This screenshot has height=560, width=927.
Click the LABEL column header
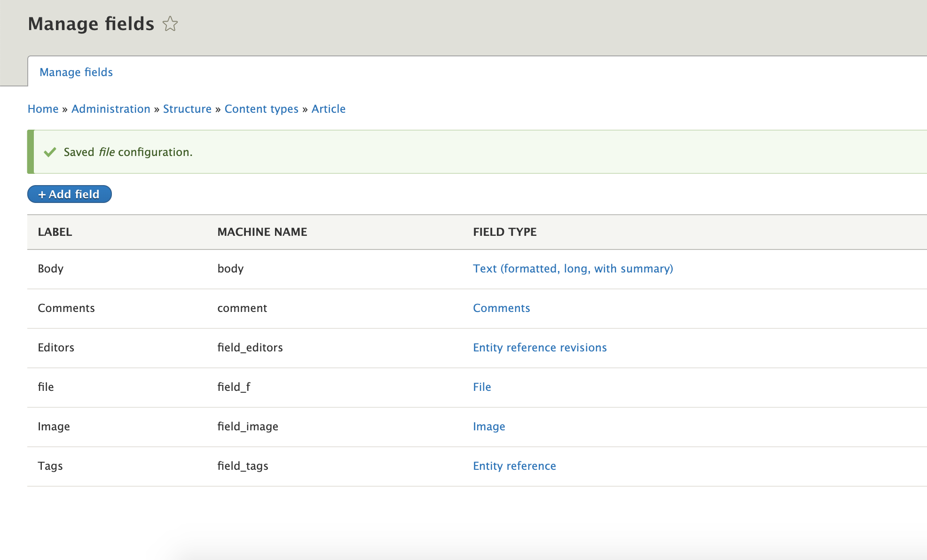click(x=55, y=232)
